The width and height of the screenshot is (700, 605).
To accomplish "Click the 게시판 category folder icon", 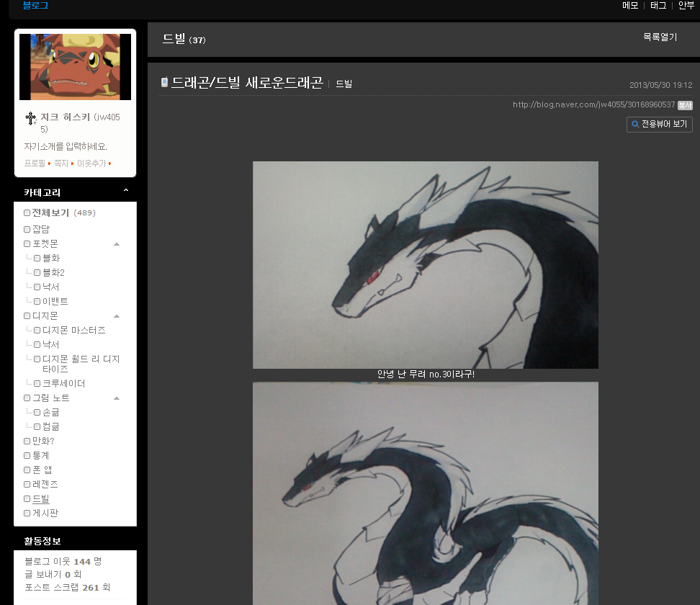I will point(27,514).
